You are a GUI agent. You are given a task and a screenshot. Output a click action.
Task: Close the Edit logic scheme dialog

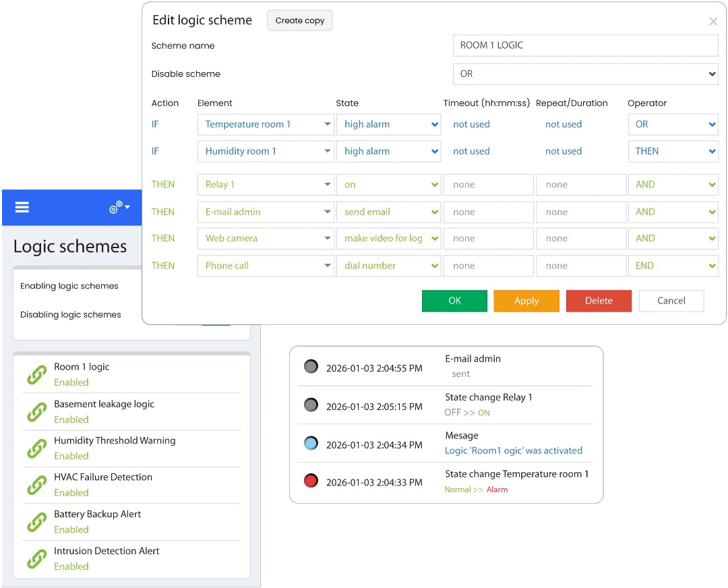[x=713, y=22]
